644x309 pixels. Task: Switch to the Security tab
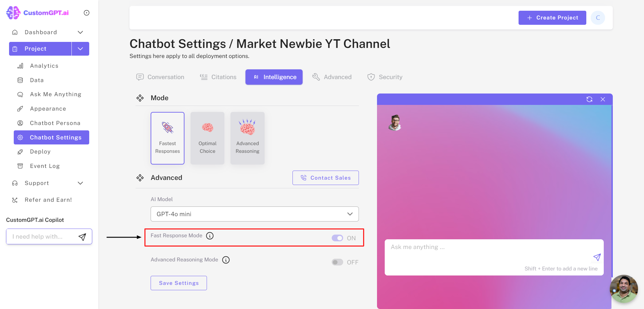385,77
